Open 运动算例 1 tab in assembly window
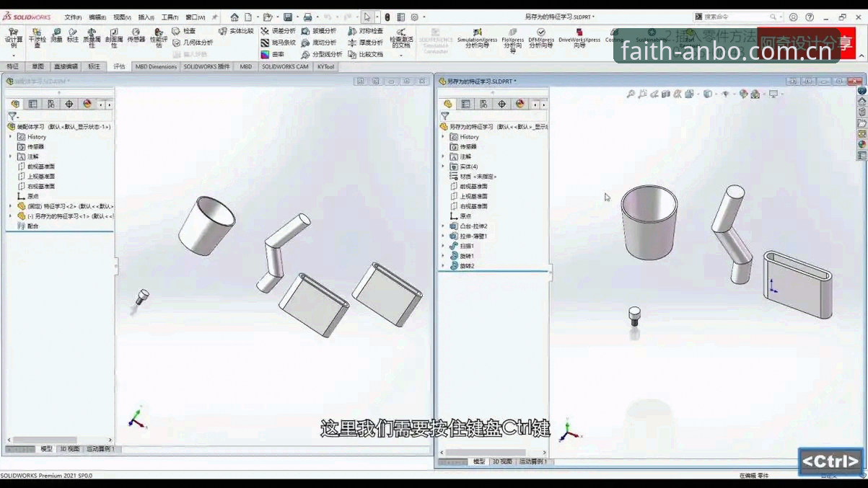This screenshot has height=488, width=868. pos(100,449)
